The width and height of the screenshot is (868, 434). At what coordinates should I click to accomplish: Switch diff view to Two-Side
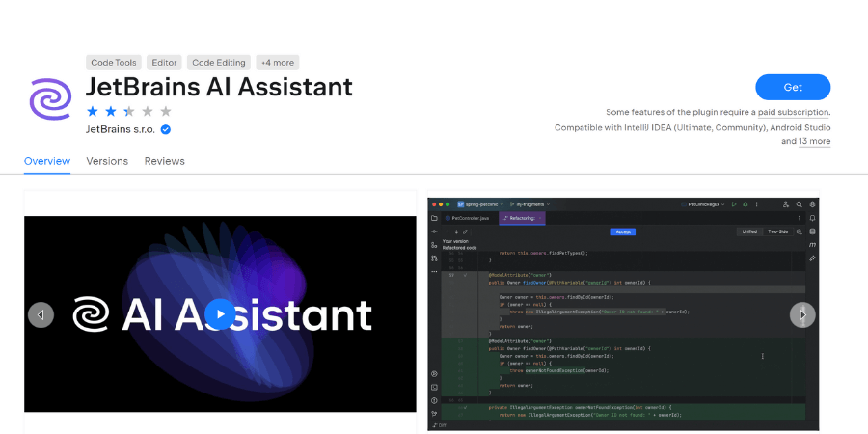(x=778, y=232)
